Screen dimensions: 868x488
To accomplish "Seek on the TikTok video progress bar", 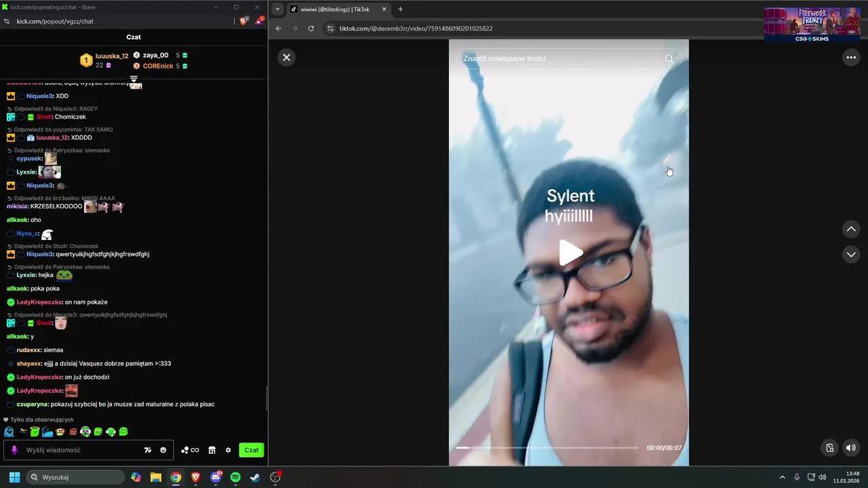I will coord(547,448).
